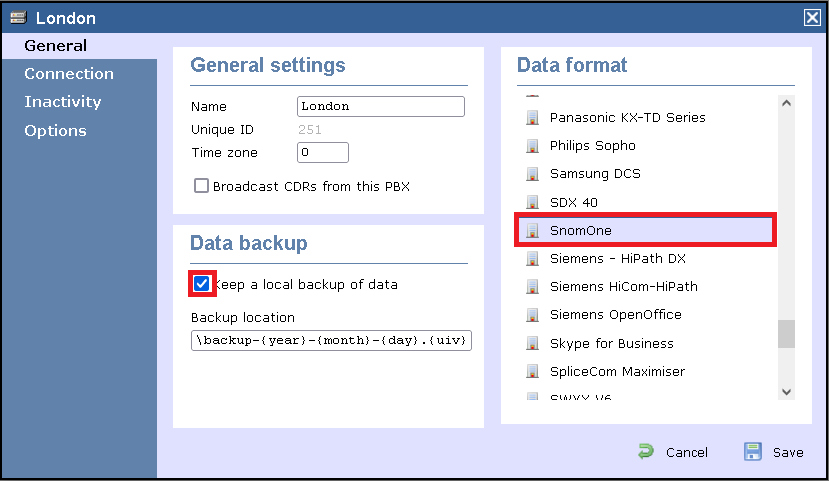Click the SDX 40 format icon
The width and height of the screenshot is (829, 481).
pyautogui.click(x=532, y=202)
